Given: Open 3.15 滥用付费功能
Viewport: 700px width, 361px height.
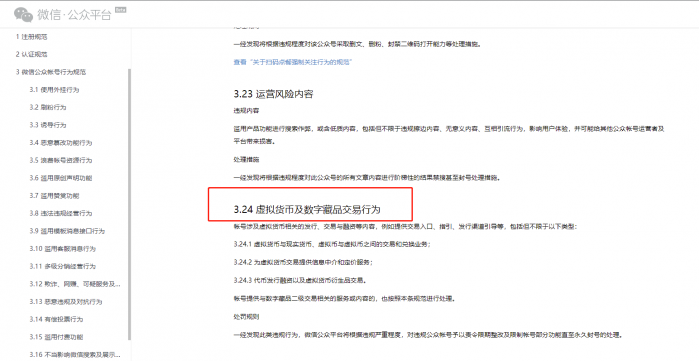Looking at the screenshot, I should 57,337.
